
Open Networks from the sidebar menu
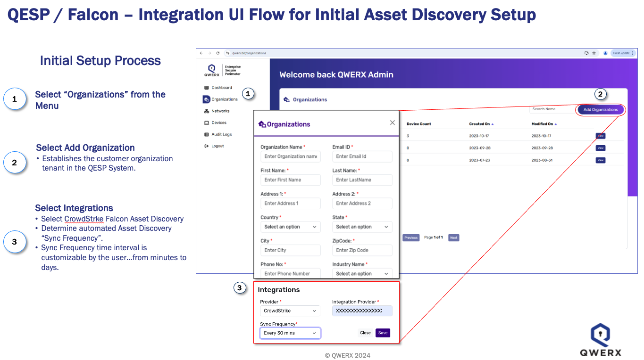pyautogui.click(x=220, y=111)
